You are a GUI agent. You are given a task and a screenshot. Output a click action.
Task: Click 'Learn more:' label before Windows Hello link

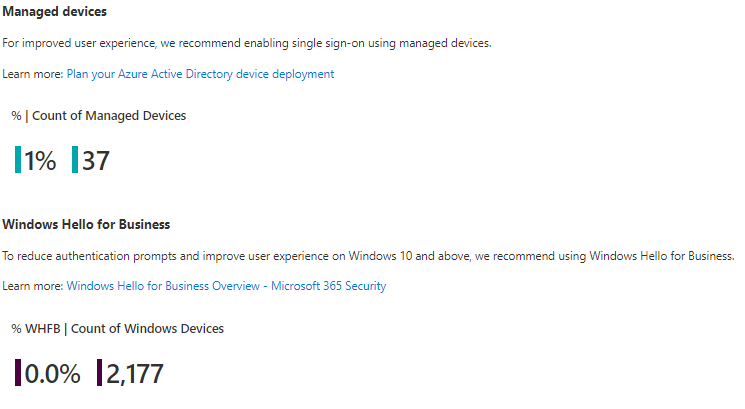pos(33,286)
